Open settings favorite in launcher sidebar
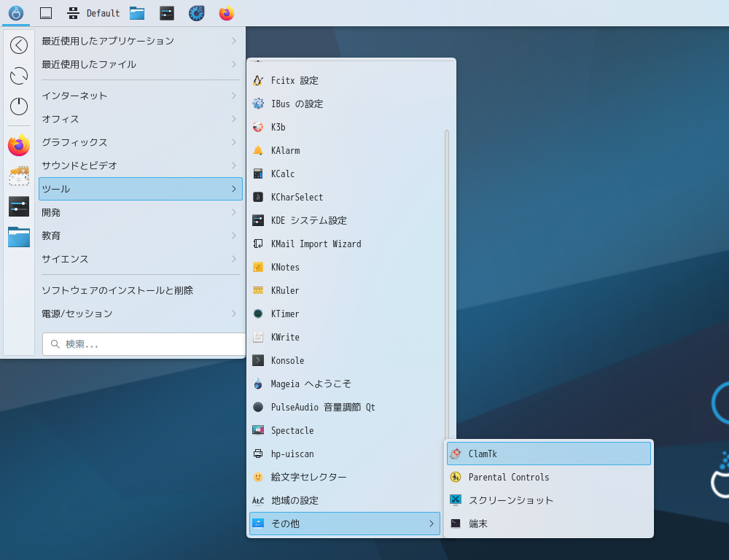The width and height of the screenshot is (729, 560). pyautogui.click(x=19, y=206)
